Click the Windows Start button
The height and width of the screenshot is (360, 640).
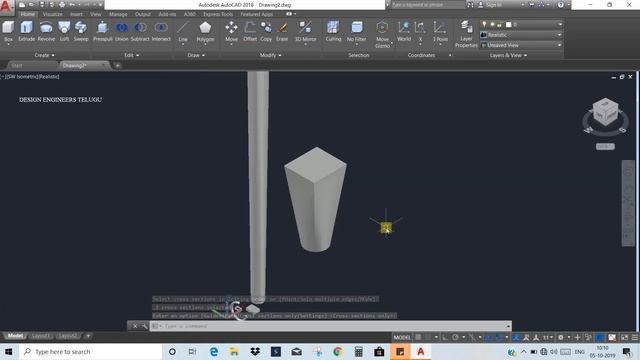(x=9, y=351)
